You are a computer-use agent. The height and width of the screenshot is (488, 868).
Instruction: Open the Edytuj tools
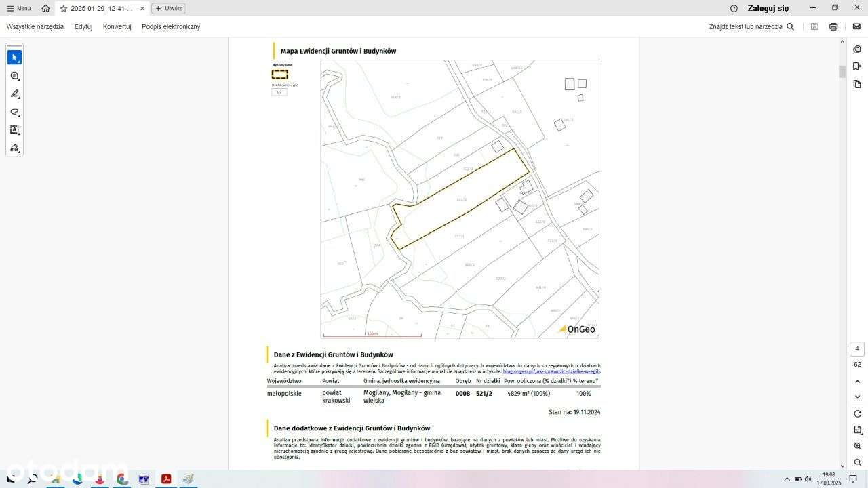pyautogui.click(x=83, y=26)
